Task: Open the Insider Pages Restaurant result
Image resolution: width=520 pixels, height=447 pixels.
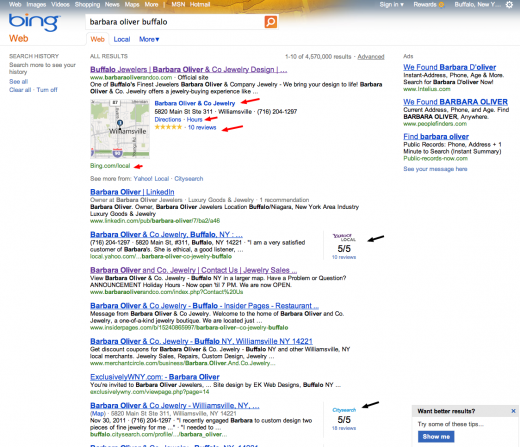Action: click(x=204, y=306)
